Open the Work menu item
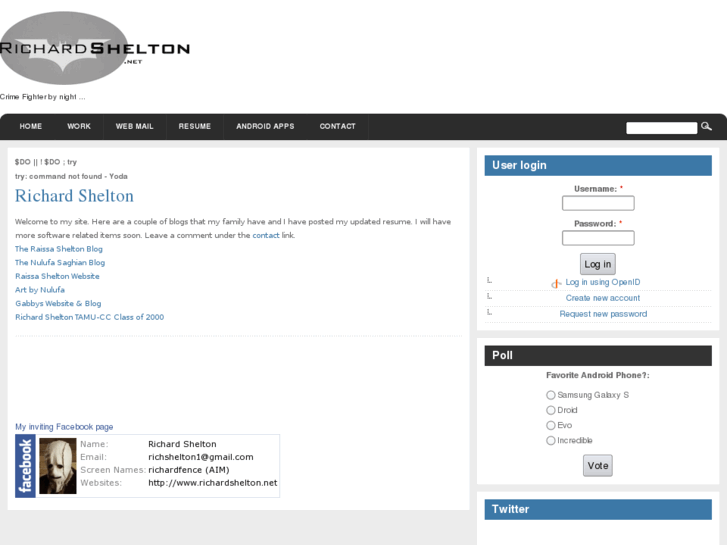The image size is (727, 545). tap(79, 126)
